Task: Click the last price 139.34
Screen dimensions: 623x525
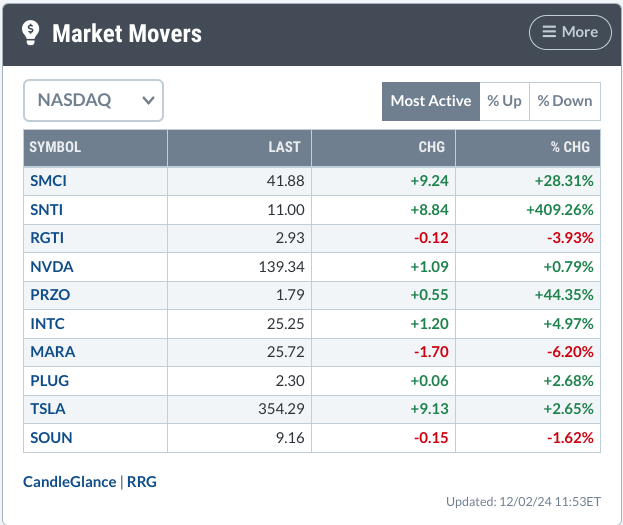Action: tap(281, 266)
